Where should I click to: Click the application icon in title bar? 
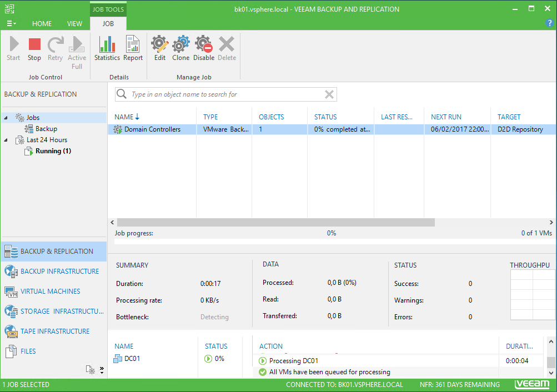click(9, 9)
